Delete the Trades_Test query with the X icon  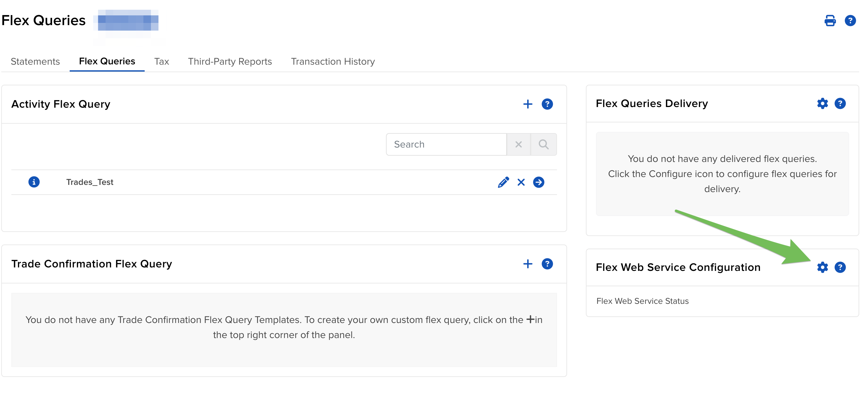point(521,182)
